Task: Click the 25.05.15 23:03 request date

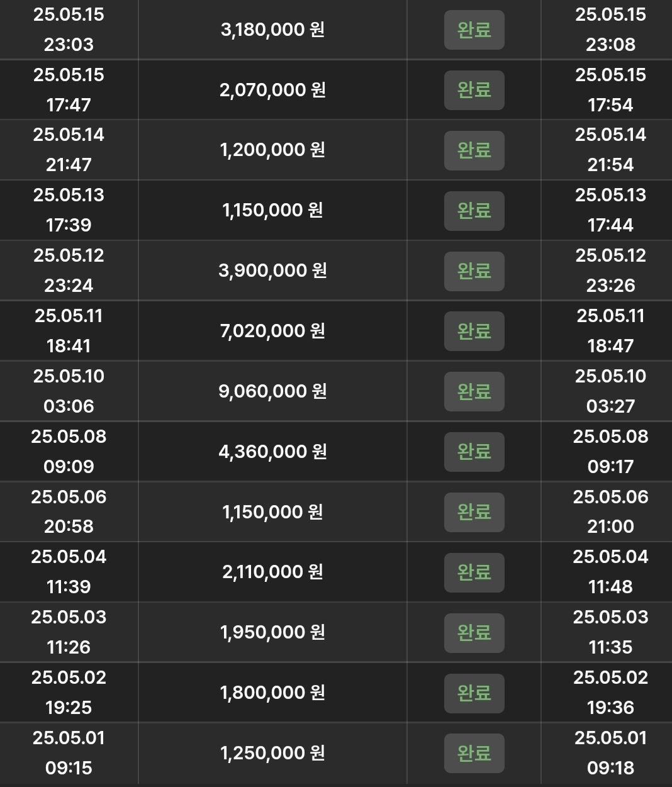Action: 69,30
